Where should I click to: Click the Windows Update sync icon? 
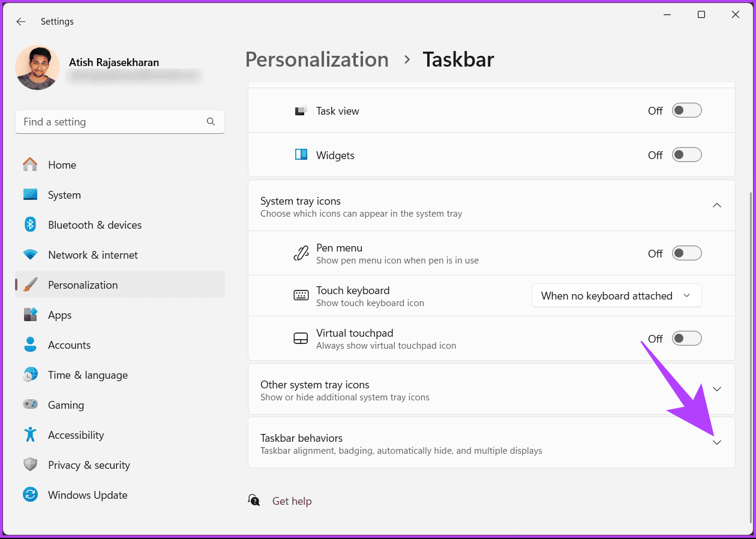tap(30, 495)
